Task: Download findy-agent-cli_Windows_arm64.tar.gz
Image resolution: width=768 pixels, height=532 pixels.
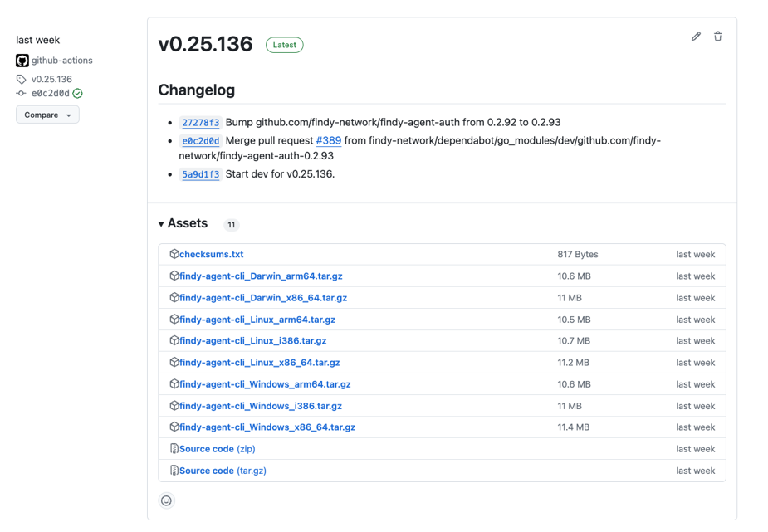Action: (265, 384)
